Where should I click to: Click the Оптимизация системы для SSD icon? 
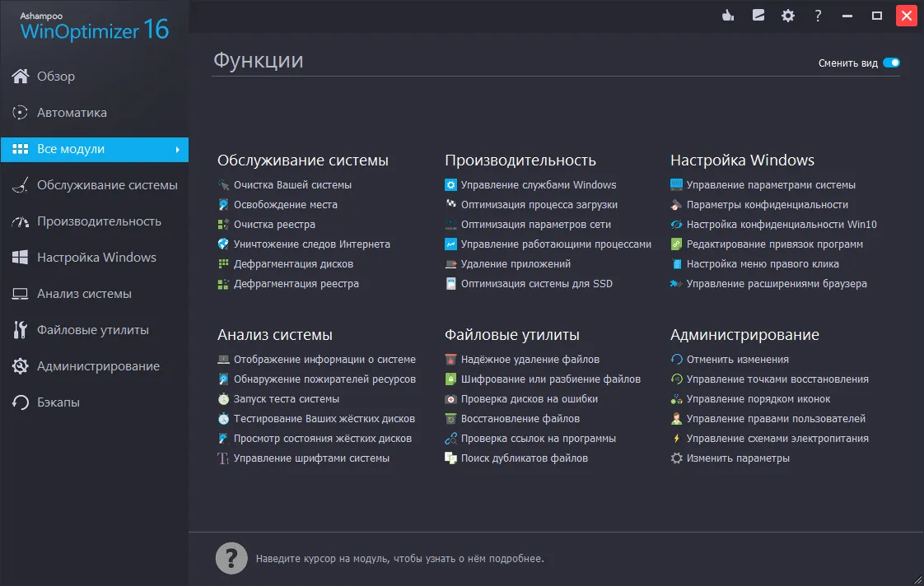pyautogui.click(x=450, y=284)
